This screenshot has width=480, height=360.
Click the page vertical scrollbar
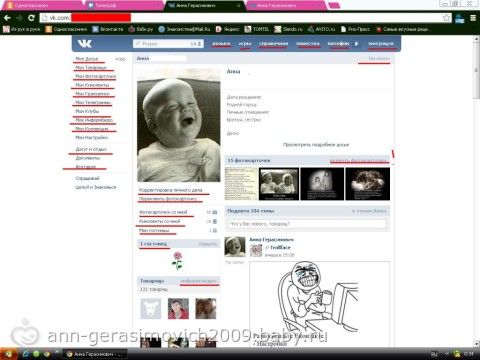click(x=477, y=191)
